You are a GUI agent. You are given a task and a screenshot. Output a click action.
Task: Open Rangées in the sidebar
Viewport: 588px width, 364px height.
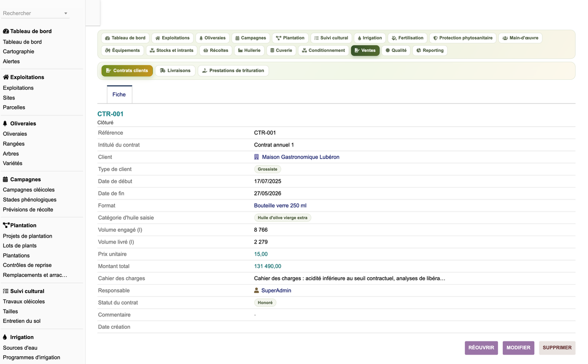(14, 144)
